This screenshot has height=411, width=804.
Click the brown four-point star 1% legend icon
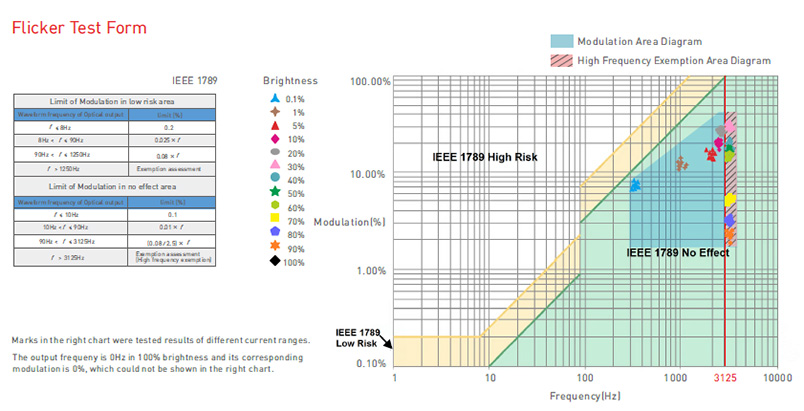(x=275, y=112)
